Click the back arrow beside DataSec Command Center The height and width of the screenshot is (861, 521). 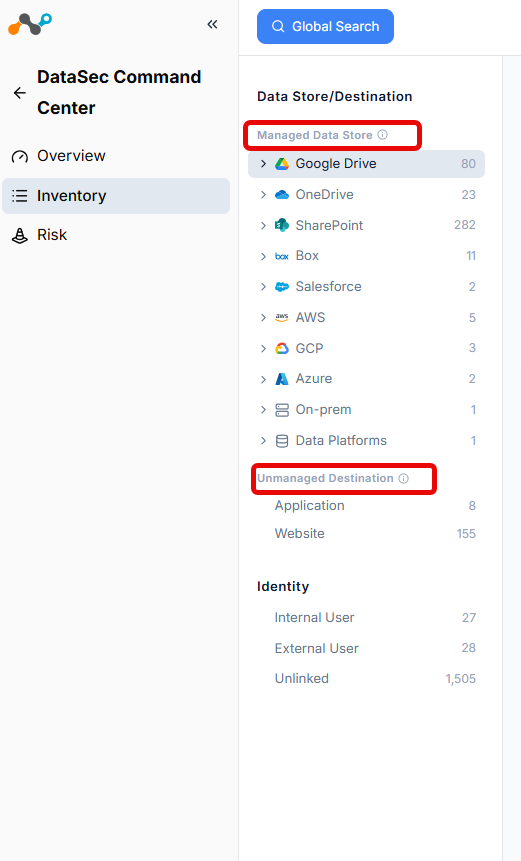20,93
